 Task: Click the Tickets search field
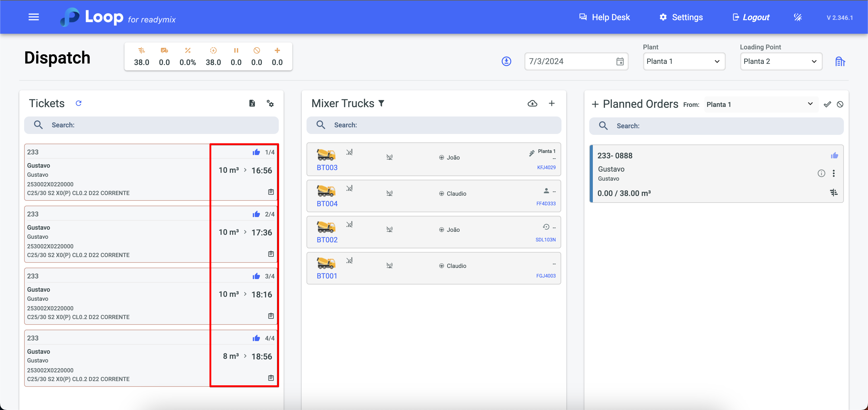coord(152,125)
